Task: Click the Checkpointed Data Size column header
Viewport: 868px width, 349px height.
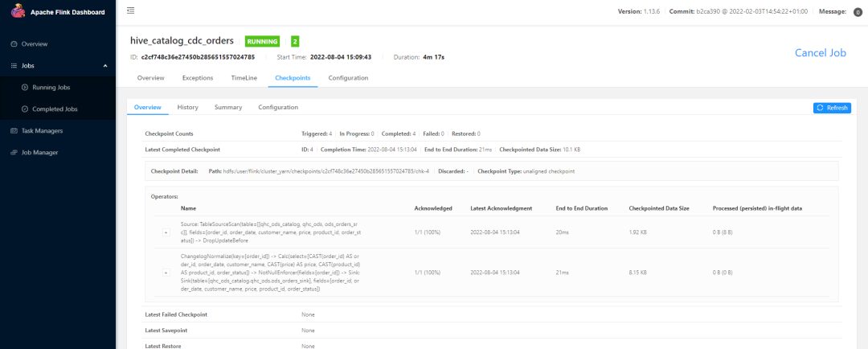Action: pos(659,208)
